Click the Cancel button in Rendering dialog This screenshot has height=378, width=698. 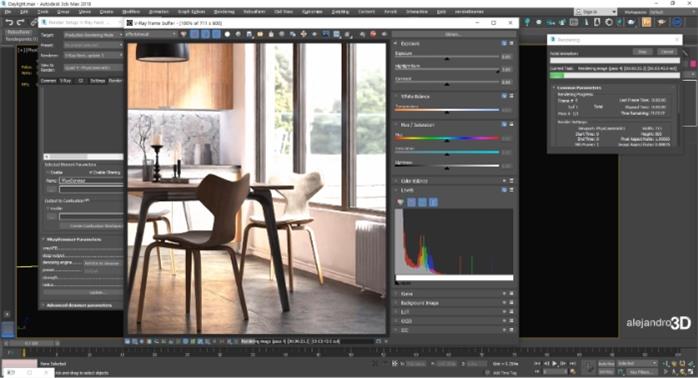(667, 52)
